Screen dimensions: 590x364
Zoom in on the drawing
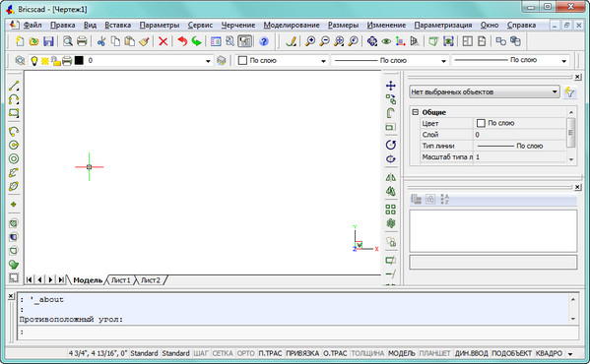click(x=310, y=41)
